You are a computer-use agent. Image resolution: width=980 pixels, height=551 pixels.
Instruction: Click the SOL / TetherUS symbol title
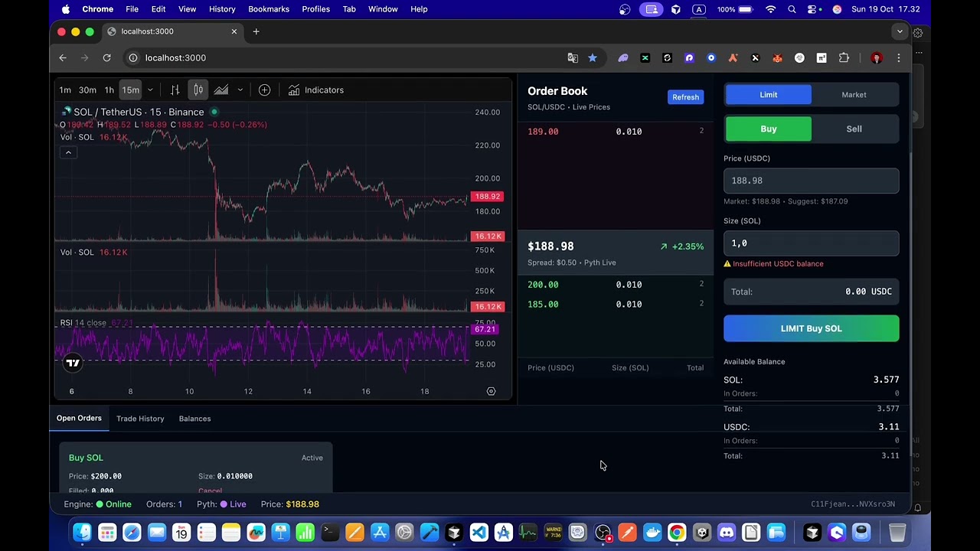click(139, 112)
